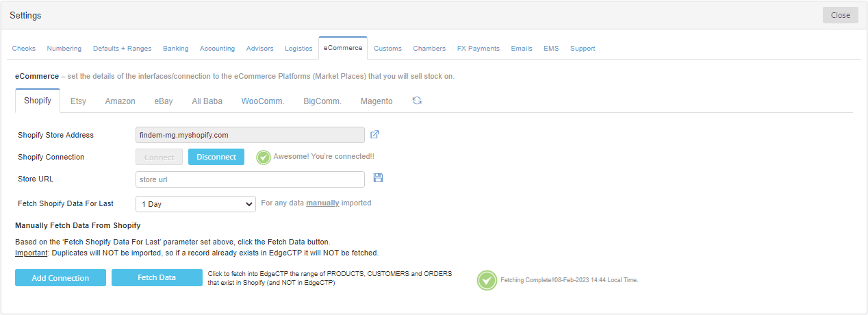868x315 pixels.
Task: Click the Fetch Data button
Action: click(x=157, y=277)
